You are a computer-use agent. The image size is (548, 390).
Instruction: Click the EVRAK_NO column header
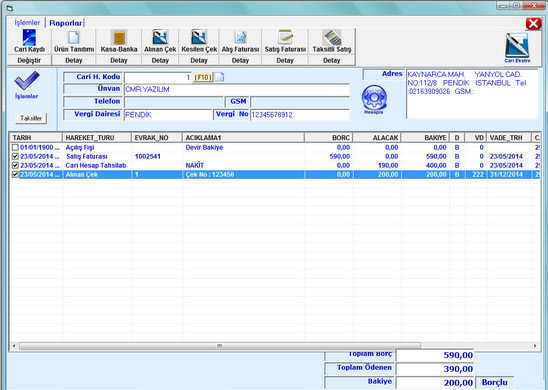[x=157, y=138]
